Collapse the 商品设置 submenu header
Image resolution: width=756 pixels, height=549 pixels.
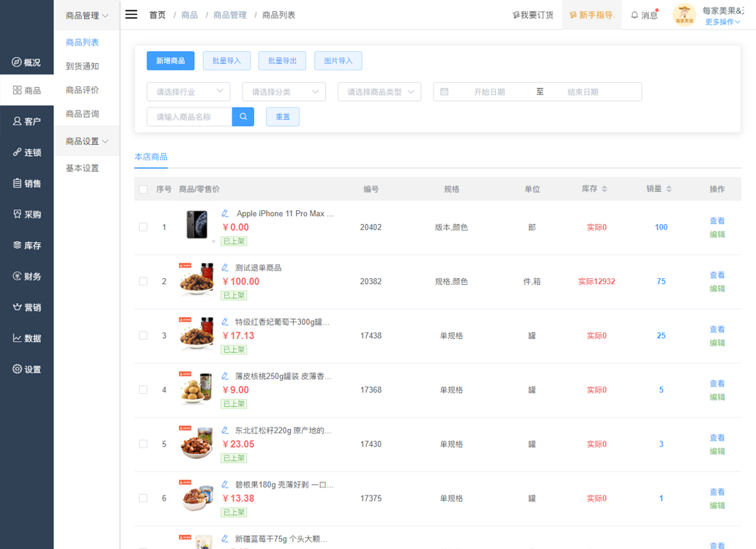tap(86, 141)
